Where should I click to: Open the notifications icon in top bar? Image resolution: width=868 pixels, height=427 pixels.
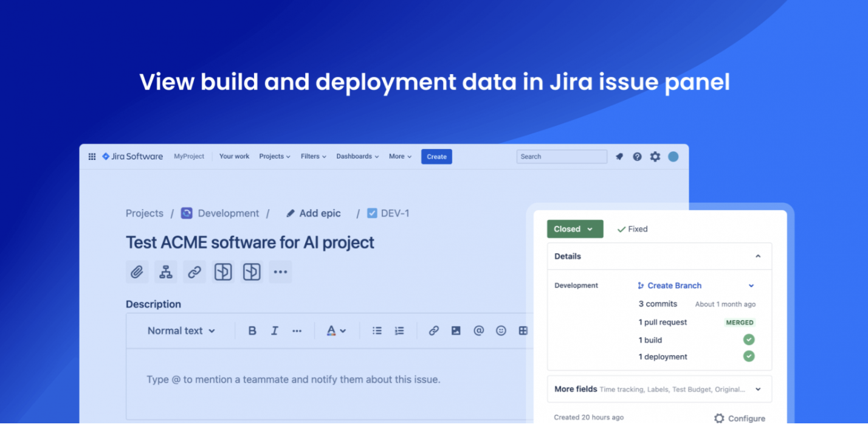click(x=619, y=156)
